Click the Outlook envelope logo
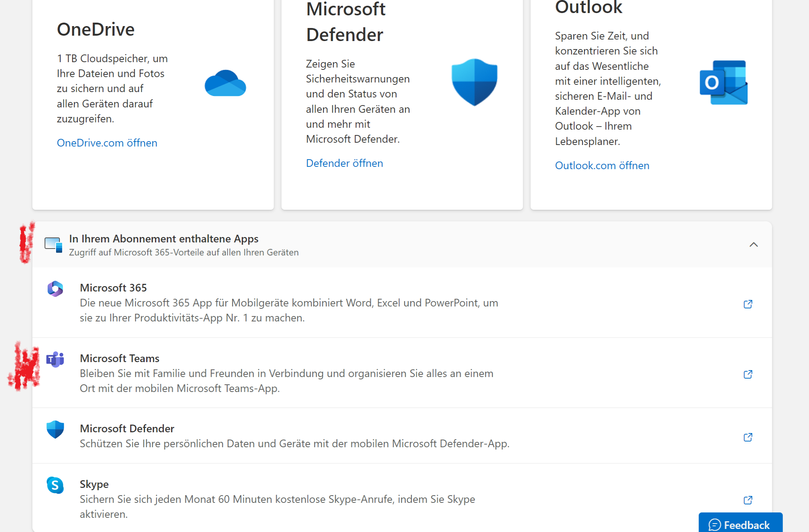The image size is (809, 532). click(723, 82)
